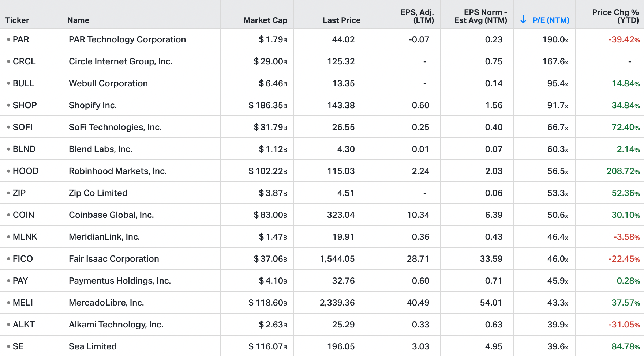The height and width of the screenshot is (356, 644).
Task: Open the SOFI ticker
Action: [23, 127]
